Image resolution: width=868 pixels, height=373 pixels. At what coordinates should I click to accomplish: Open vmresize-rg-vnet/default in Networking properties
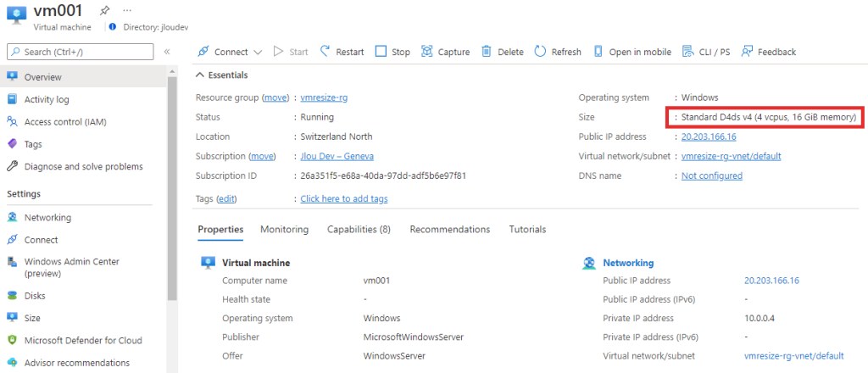click(794, 356)
